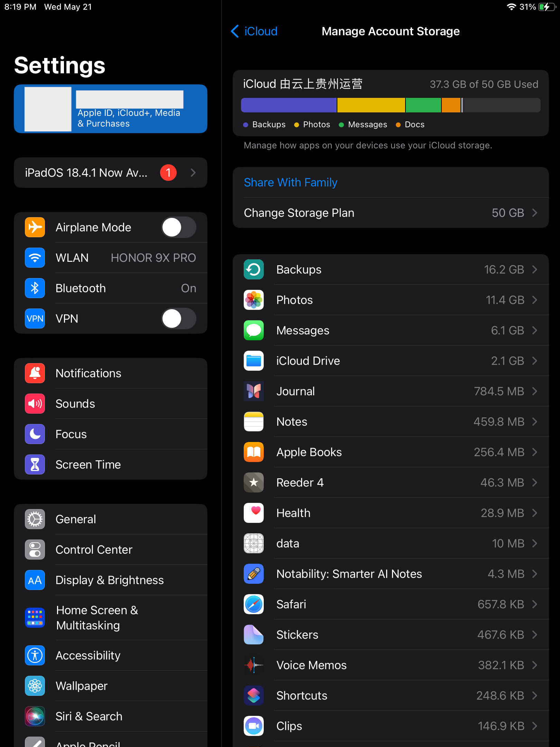The image size is (560, 747).
Task: Tap the Control Center icon
Action: click(35, 550)
